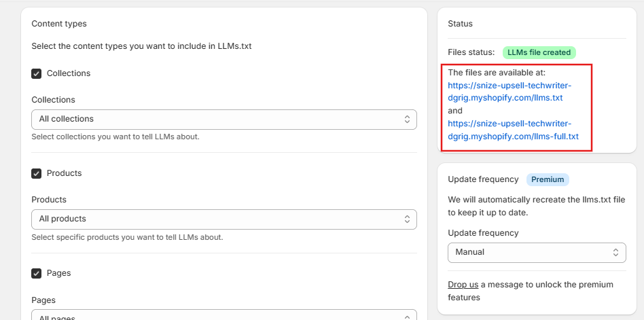Click the Update frequency card title
Screen dimensions: 644x320
[x=483, y=179]
